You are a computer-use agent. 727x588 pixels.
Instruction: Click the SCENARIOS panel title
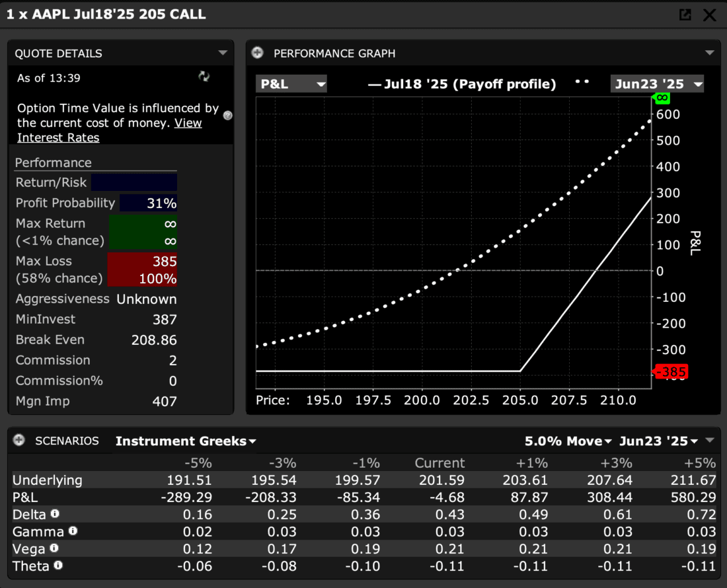tap(67, 440)
